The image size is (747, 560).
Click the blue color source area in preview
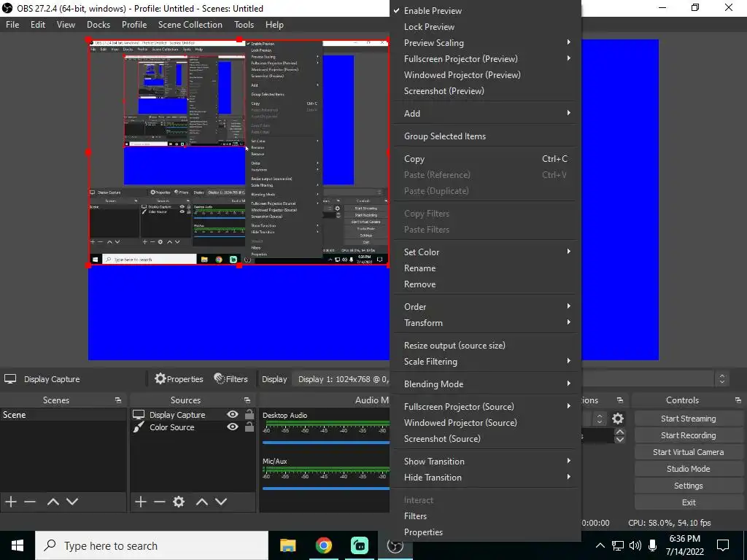(x=239, y=312)
